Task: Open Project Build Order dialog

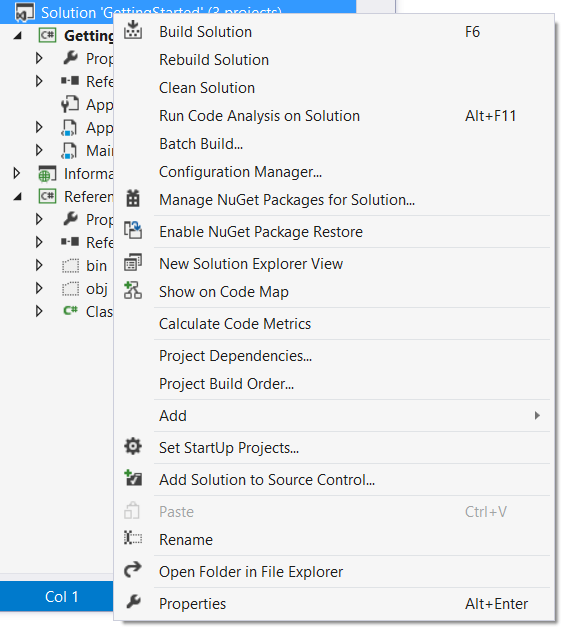Action: pos(334,384)
